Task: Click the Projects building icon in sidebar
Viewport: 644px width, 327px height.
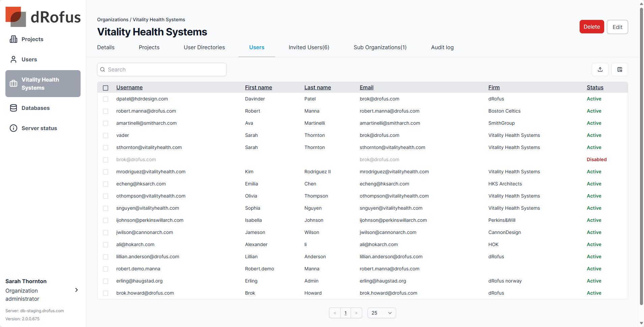Action: (13, 39)
